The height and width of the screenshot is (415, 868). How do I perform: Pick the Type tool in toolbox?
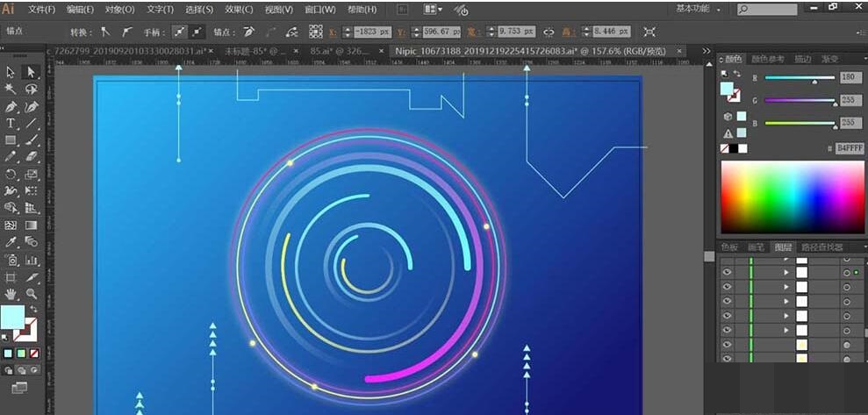pyautogui.click(x=11, y=124)
